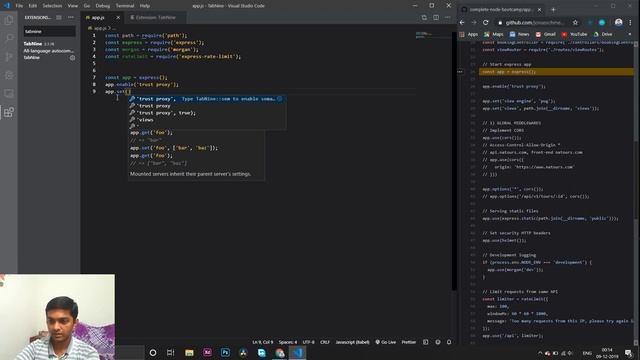Viewport: 640px width, 360px height.
Task: Open the Maps bookmark
Action: click(x=493, y=34)
